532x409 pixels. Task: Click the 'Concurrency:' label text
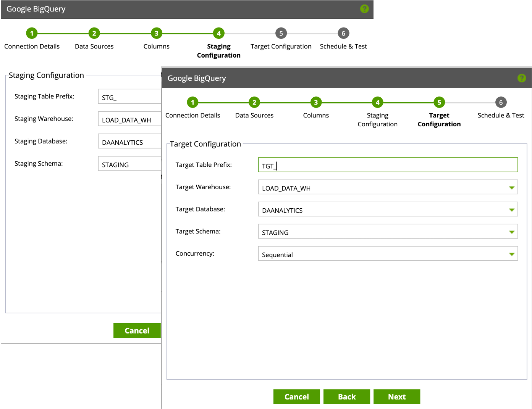coord(195,253)
